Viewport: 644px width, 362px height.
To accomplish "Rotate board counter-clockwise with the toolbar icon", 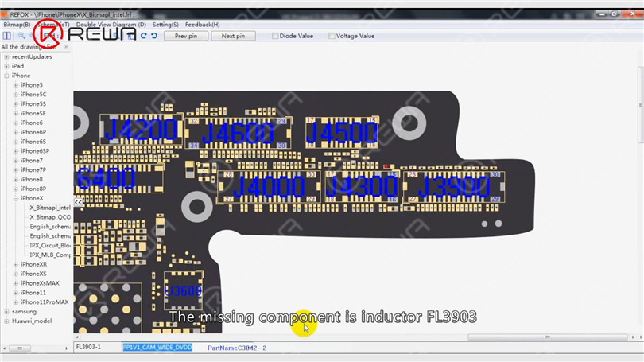I will (154, 36).
